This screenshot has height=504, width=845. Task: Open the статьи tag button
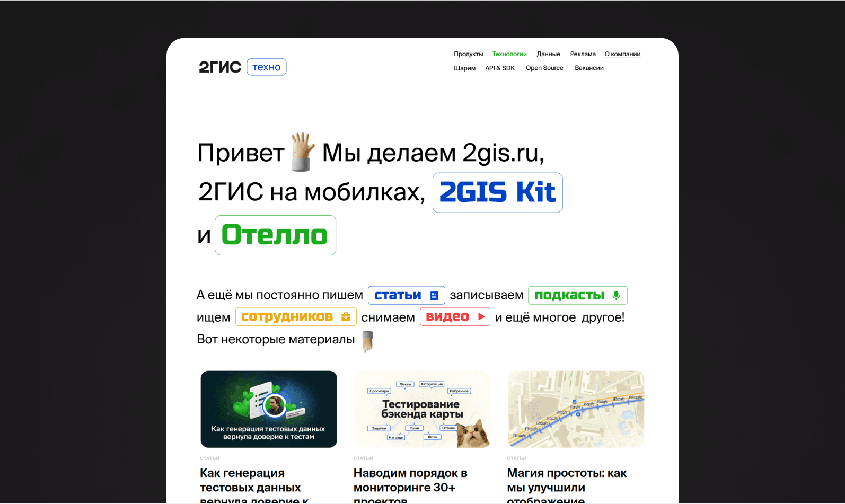pos(406,295)
